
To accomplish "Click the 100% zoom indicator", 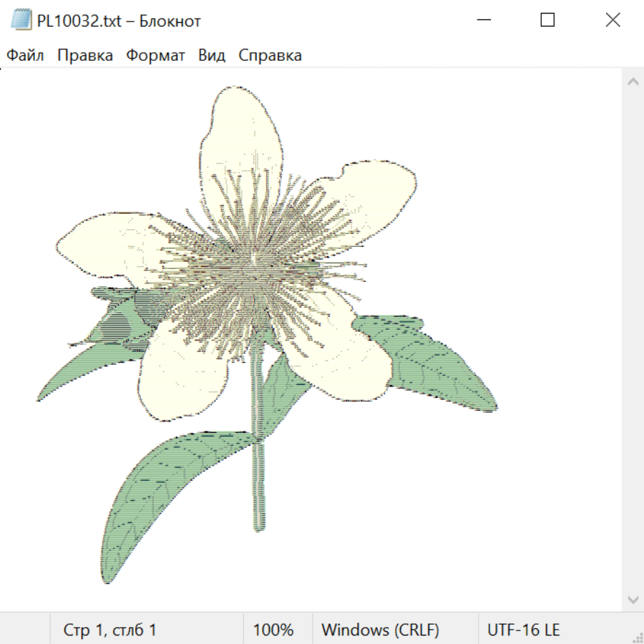I will tap(273, 630).
